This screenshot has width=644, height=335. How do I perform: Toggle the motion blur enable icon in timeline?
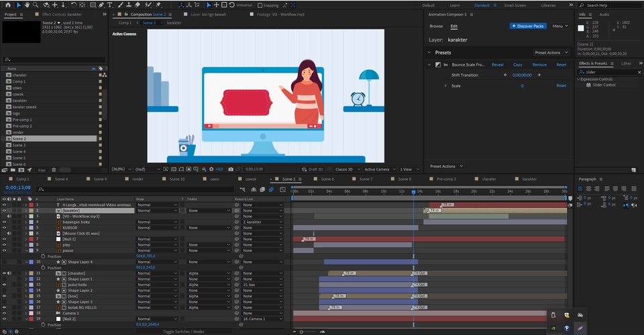pyautogui.click(x=271, y=189)
